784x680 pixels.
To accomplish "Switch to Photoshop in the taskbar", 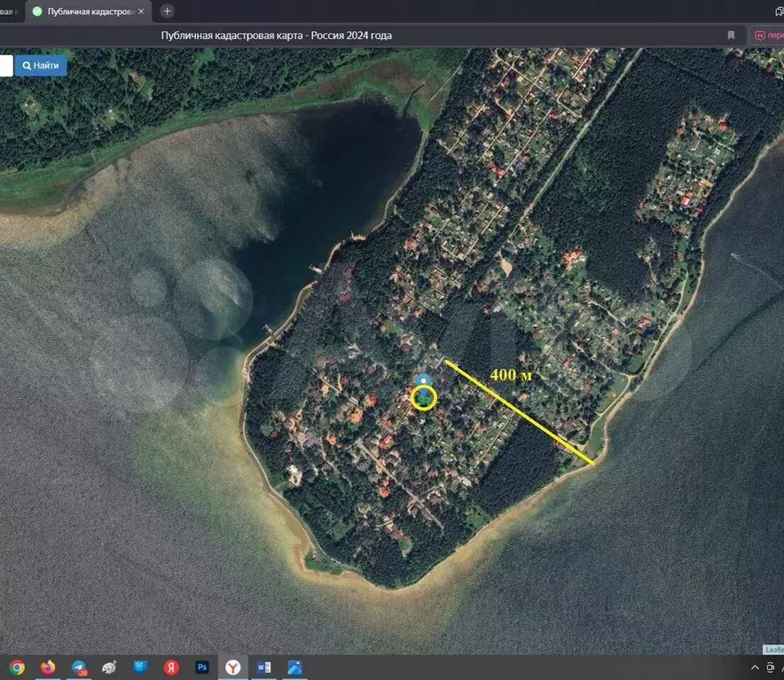I will pyautogui.click(x=202, y=667).
